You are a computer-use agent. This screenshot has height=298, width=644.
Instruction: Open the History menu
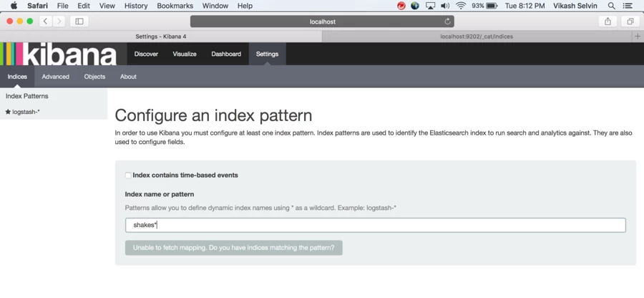point(136,6)
